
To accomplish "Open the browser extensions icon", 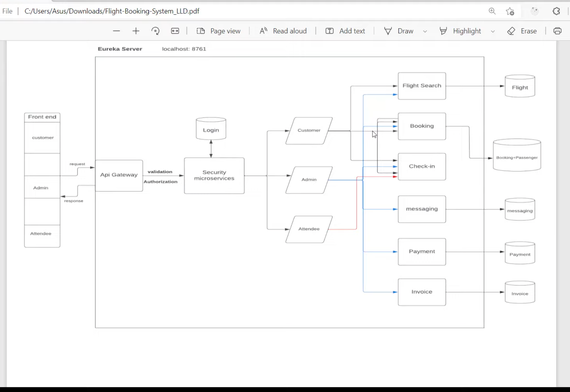I will click(556, 11).
